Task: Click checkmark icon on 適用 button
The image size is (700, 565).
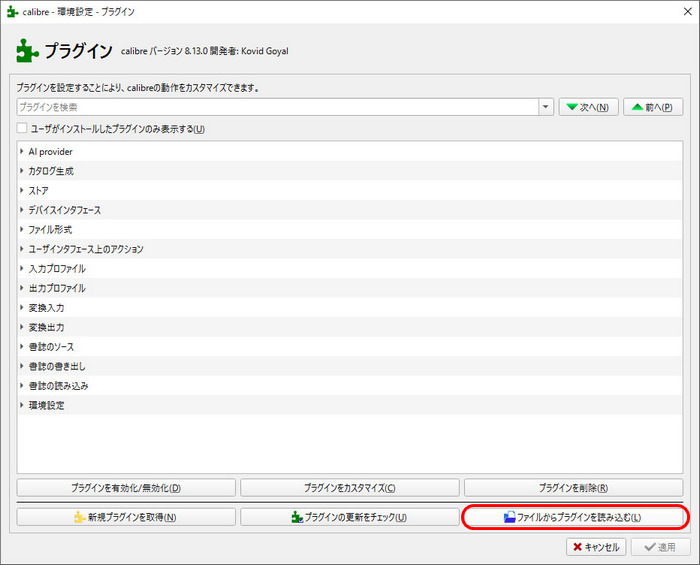Action: tap(650, 547)
